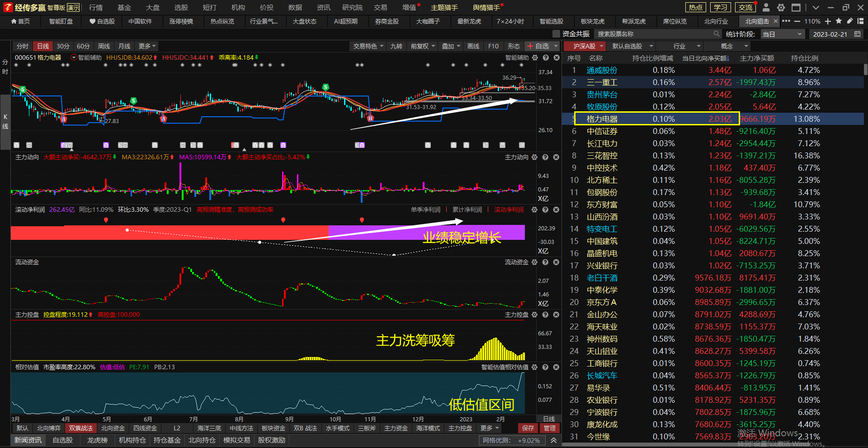Open the calendar date picker icon
Screen dimensions: 868x448
click(x=857, y=34)
